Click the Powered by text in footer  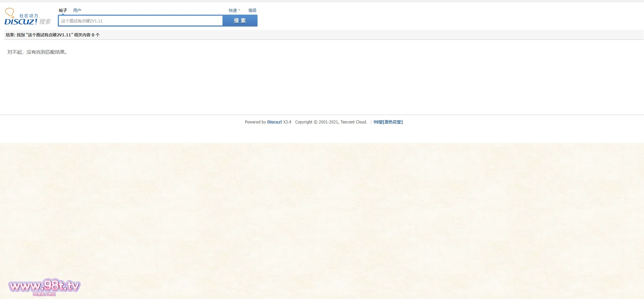pos(255,122)
